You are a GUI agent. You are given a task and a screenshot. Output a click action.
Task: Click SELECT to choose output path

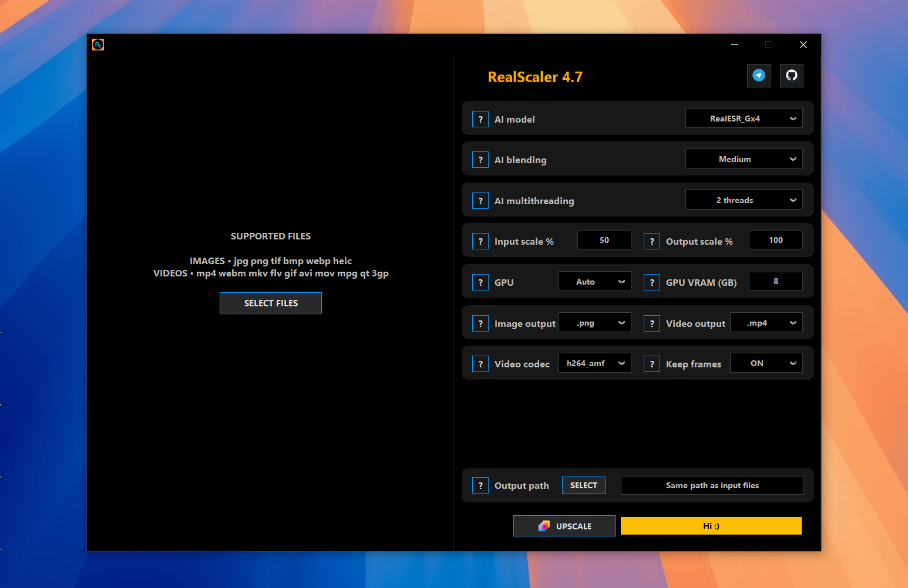584,485
